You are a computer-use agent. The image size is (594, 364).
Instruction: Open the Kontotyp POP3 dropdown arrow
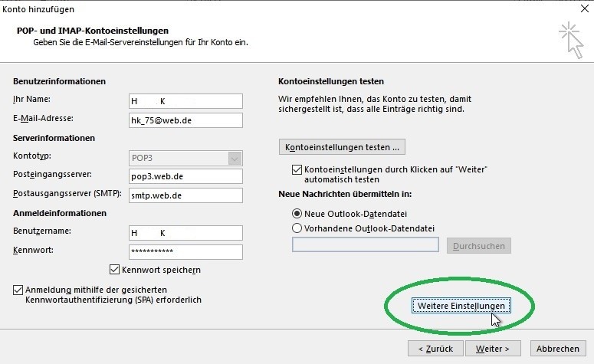point(235,159)
